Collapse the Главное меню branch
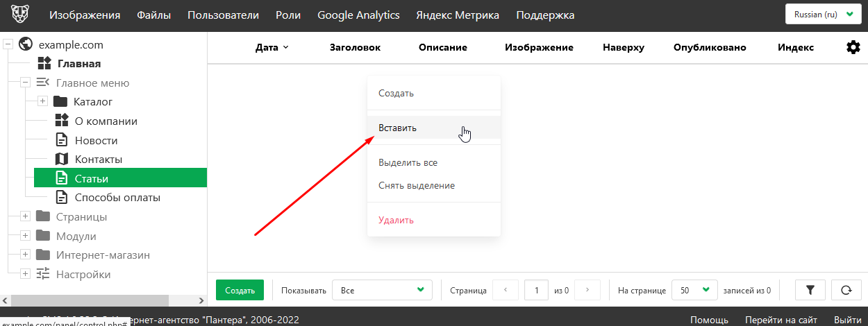Screen dimensions: 868x326 click(x=26, y=83)
